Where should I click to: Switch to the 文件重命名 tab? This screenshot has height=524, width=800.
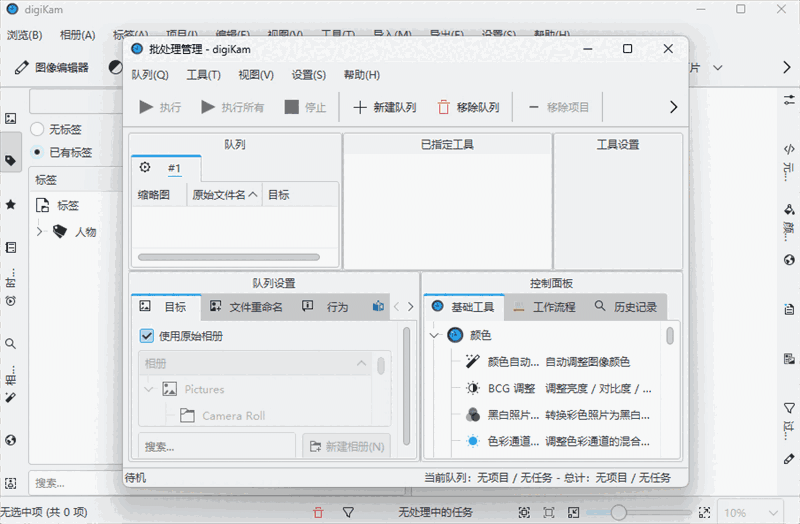coord(246,307)
